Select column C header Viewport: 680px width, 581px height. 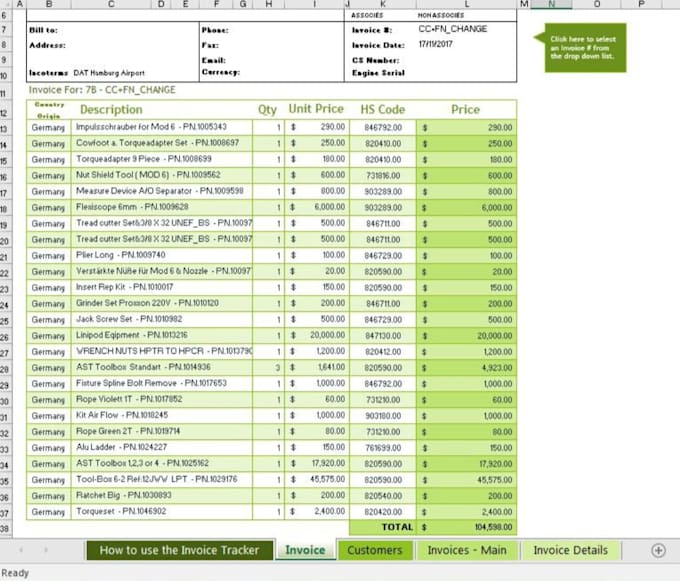tap(111, 4)
